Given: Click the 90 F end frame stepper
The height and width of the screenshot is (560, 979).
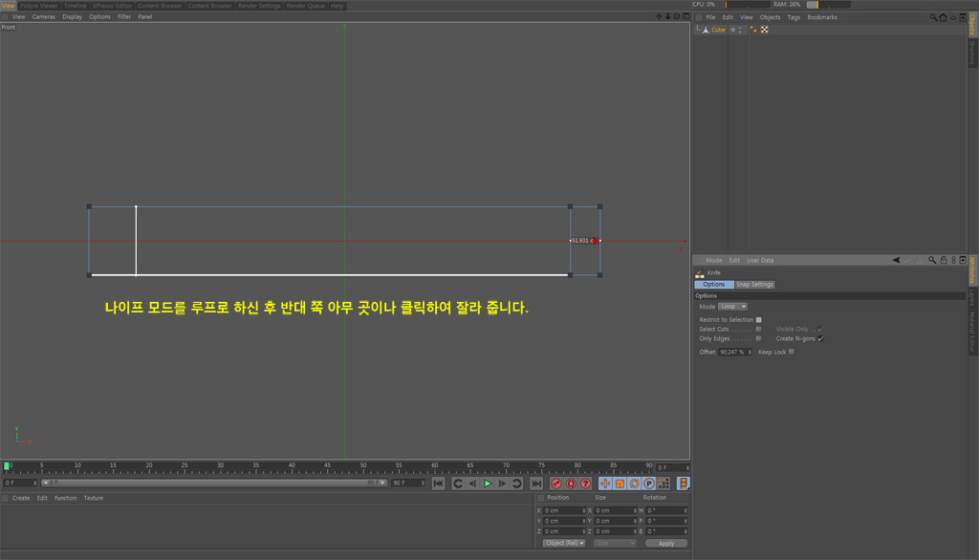Looking at the screenshot, I should coord(423,484).
